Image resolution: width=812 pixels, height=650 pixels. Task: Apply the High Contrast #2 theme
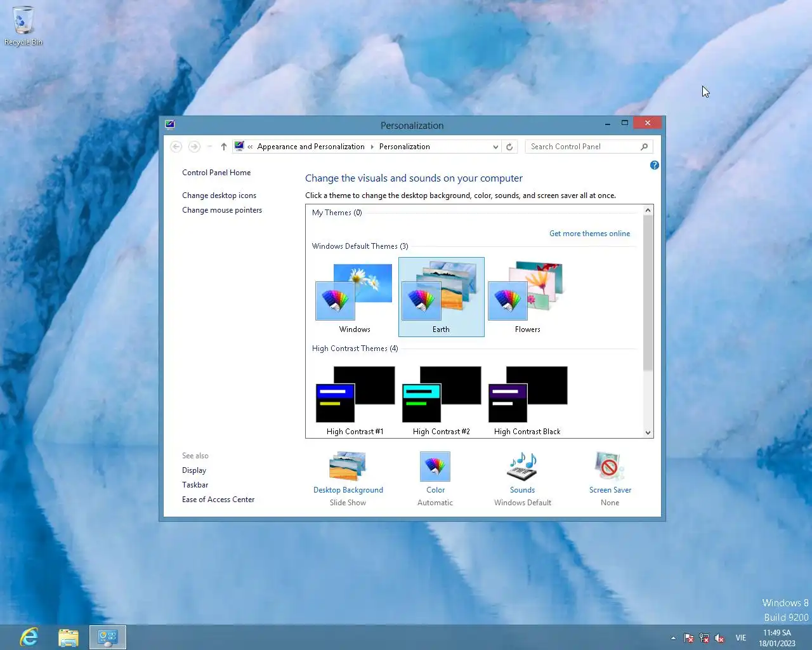pyautogui.click(x=442, y=400)
